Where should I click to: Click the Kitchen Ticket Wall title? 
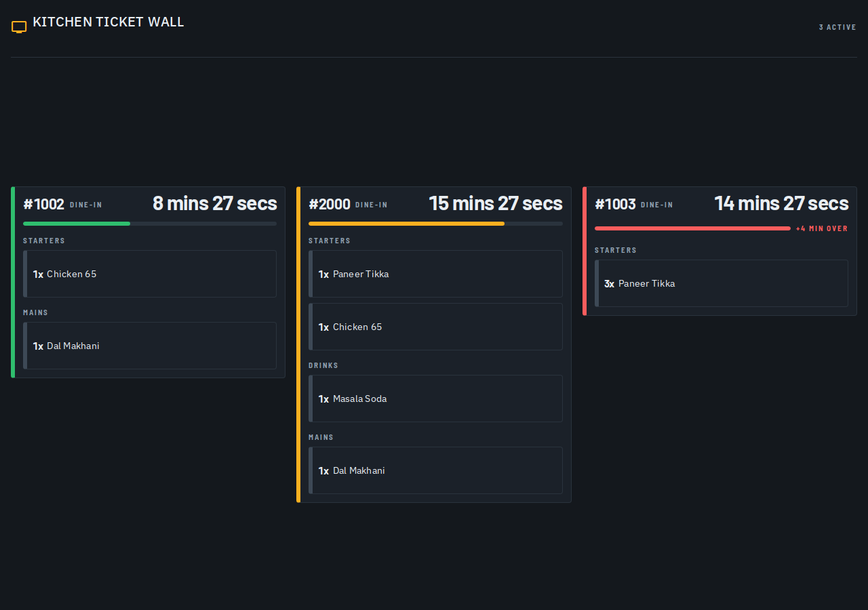(x=108, y=22)
